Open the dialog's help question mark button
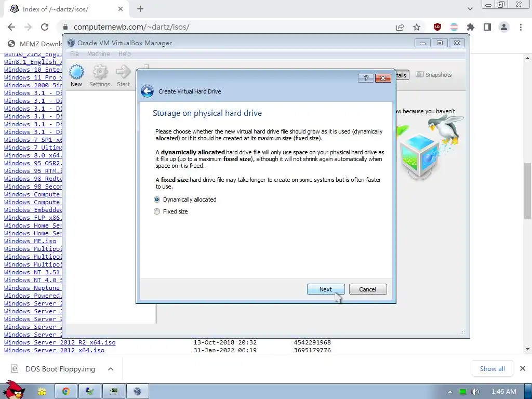532x399 pixels. (x=366, y=78)
